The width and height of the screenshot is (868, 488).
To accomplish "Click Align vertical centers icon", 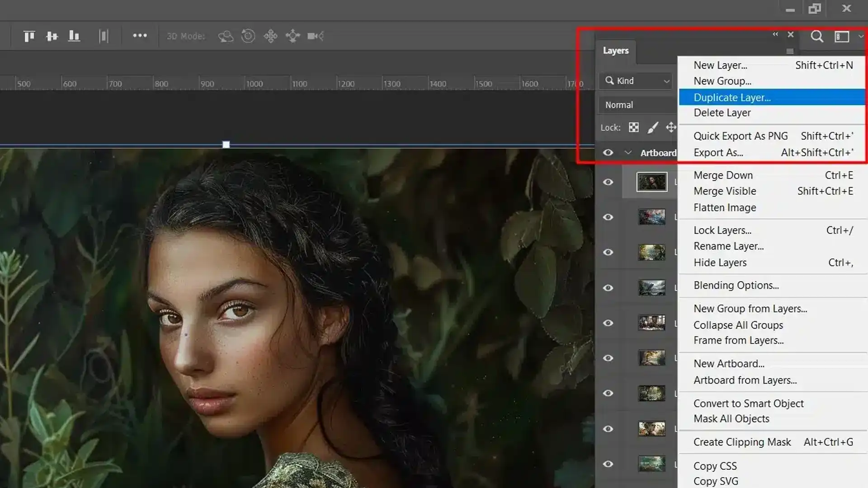I will (52, 36).
